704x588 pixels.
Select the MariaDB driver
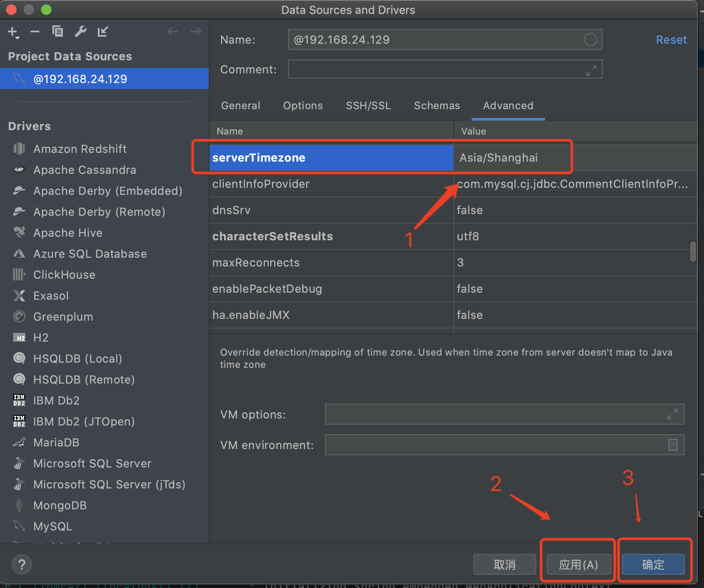tap(104, 443)
